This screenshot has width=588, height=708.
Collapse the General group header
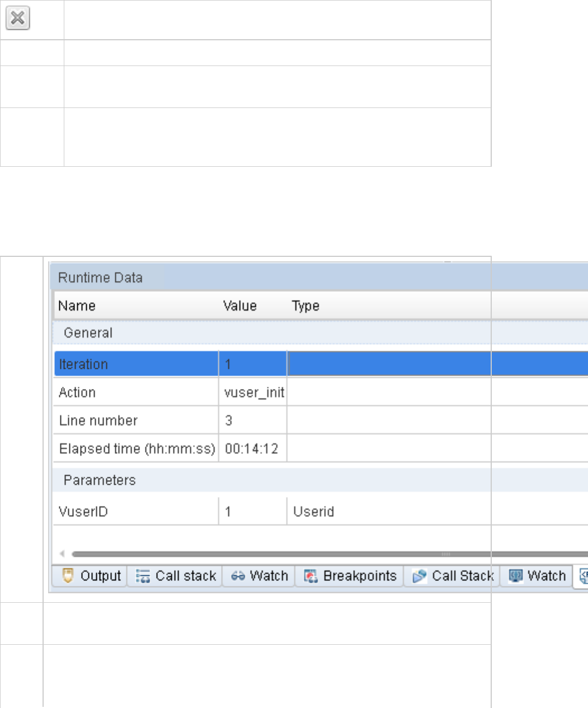pos(321,332)
